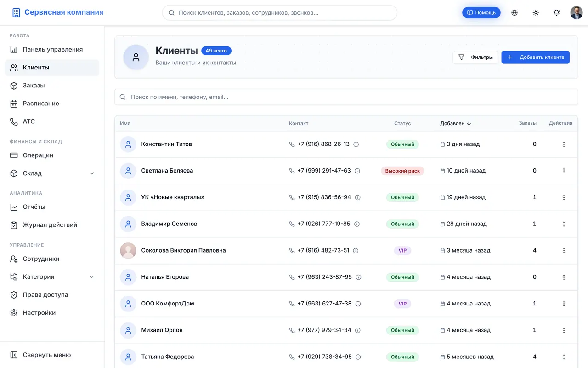Click three-dot actions for ООО КомфортДом
The image size is (588, 368).
click(564, 304)
